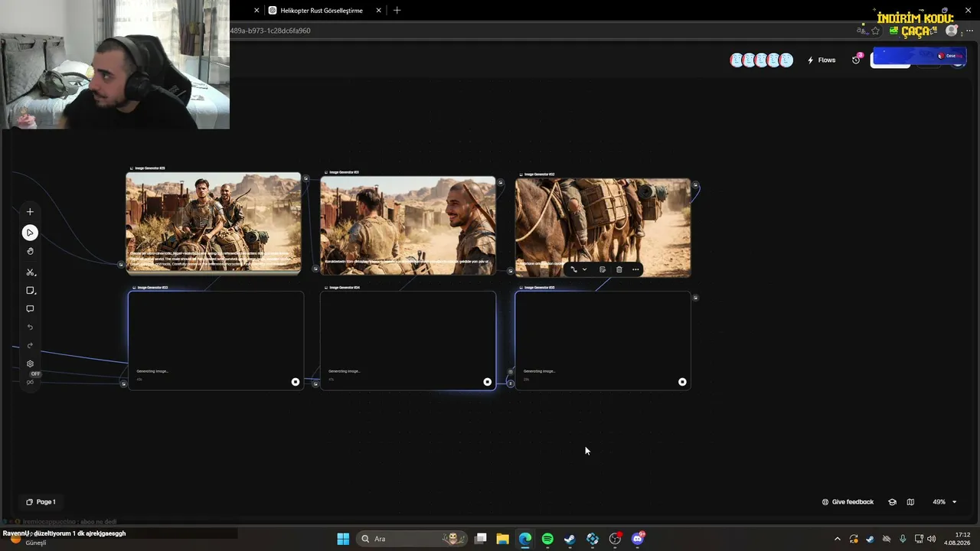The width and height of the screenshot is (980, 551).
Task: Click the collaborator avatars group
Action: [x=761, y=60]
